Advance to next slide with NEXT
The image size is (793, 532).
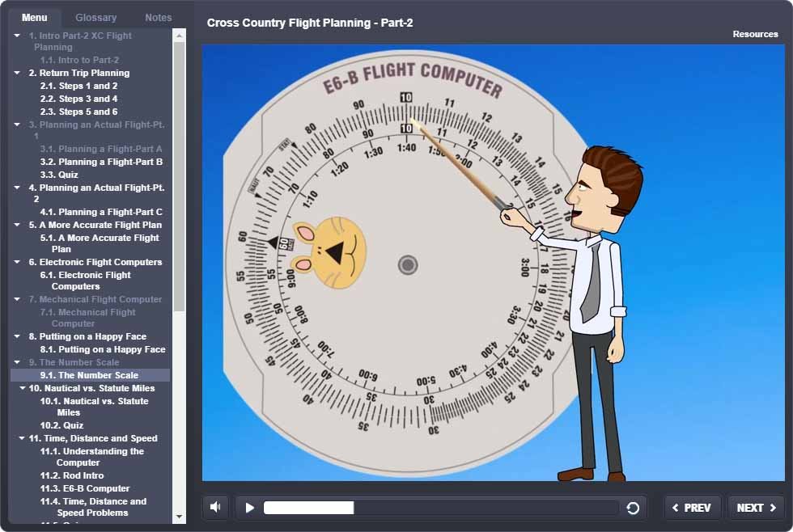click(756, 508)
